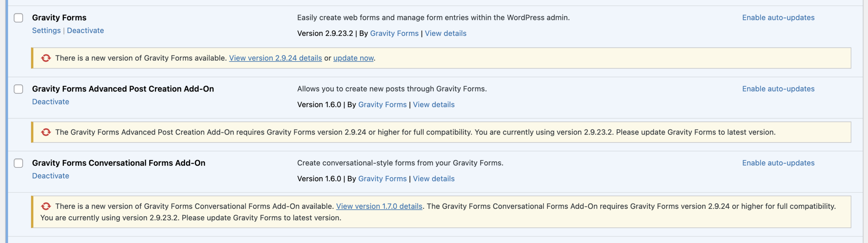The height and width of the screenshot is (243, 868).
Task: Click update icon in Conversational Forms notice
Action: click(46, 206)
